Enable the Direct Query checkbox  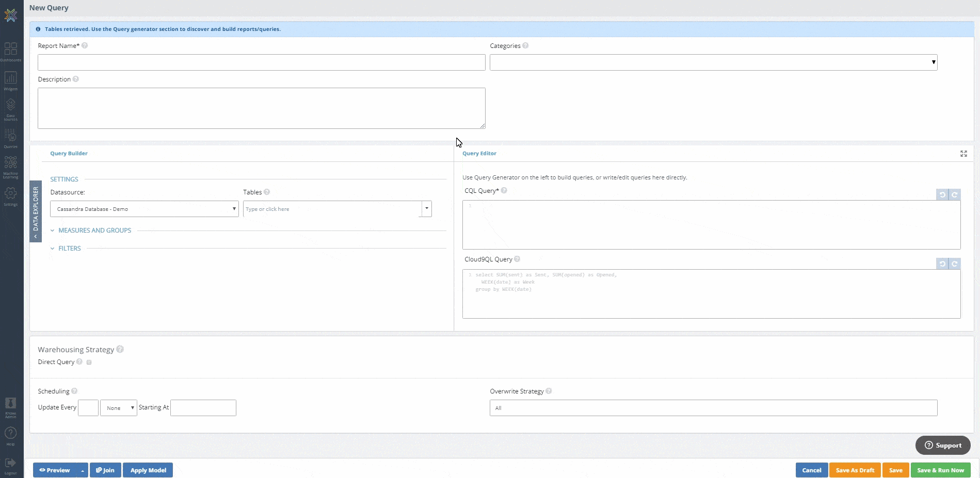[x=89, y=362]
